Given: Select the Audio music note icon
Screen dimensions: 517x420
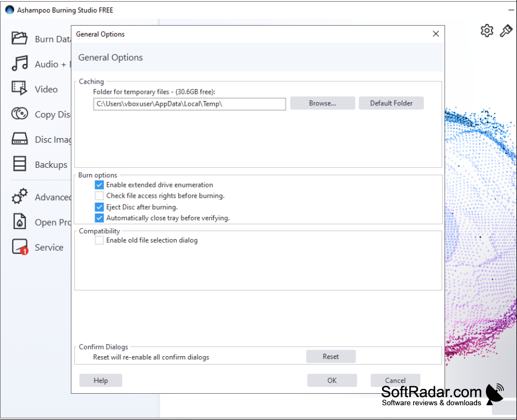Looking at the screenshot, I should click(x=20, y=63).
